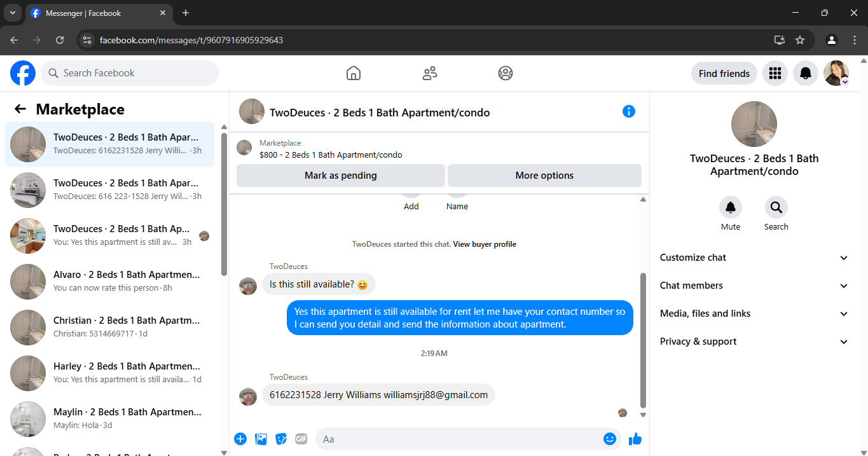Open TwoDeuces chat with 616 223-1528 preview
The width and height of the screenshot is (868, 456).
pyautogui.click(x=109, y=190)
